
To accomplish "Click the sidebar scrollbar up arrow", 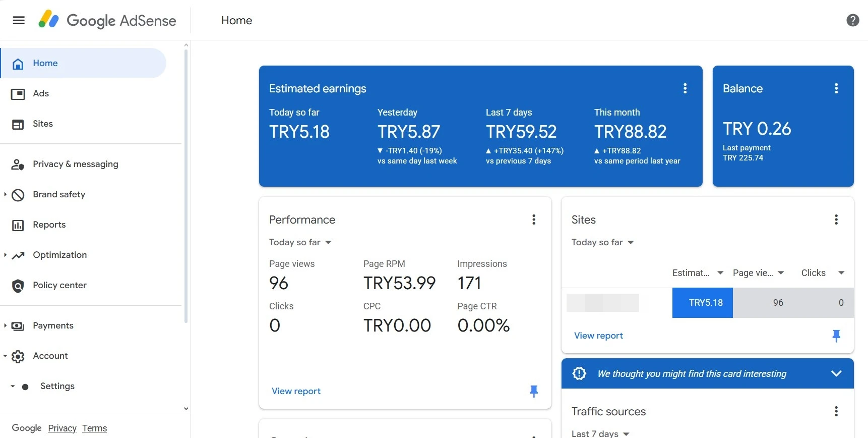I will tap(186, 45).
